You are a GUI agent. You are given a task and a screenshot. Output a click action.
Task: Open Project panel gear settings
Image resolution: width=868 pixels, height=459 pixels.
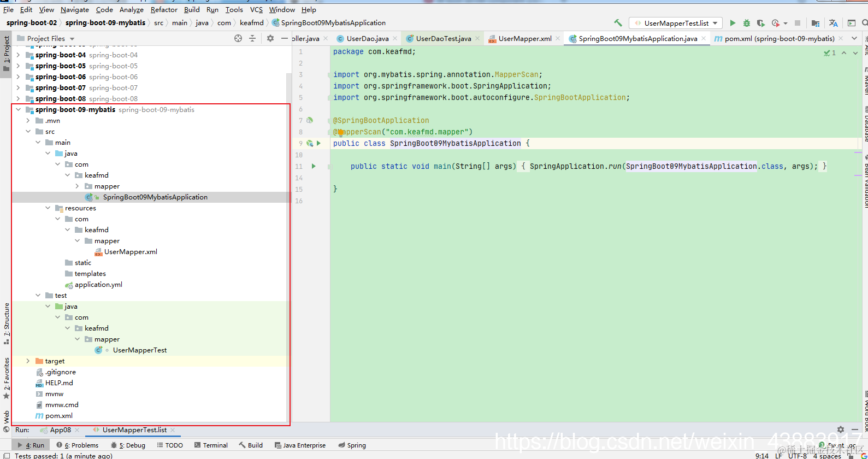coord(270,38)
